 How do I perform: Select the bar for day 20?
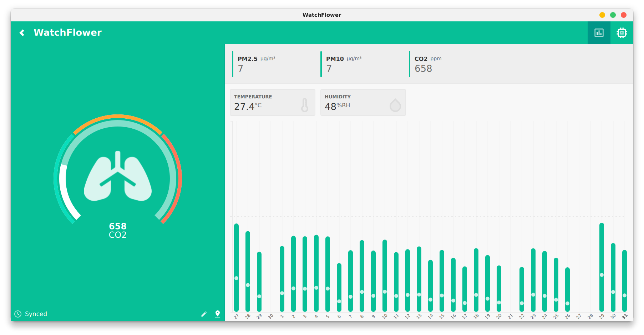[x=499, y=289]
